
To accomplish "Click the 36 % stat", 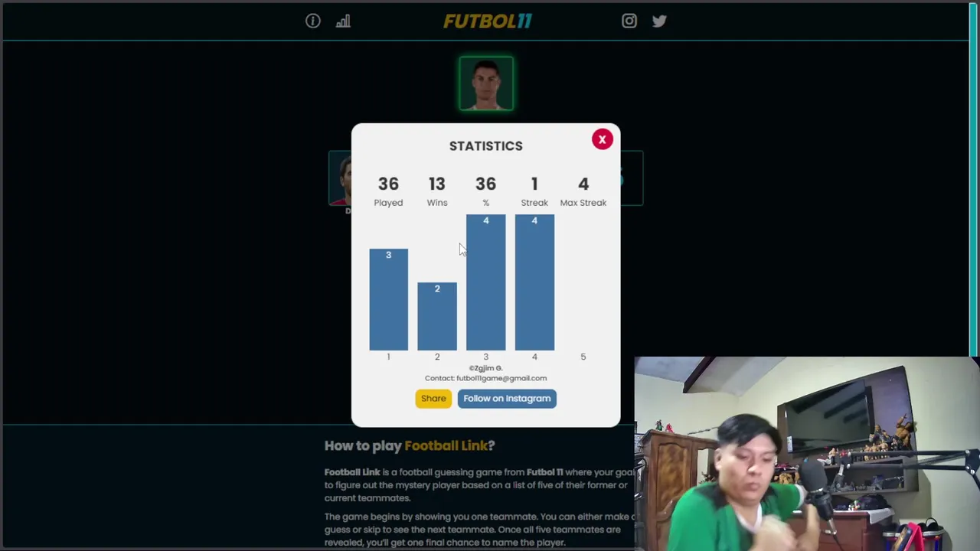I will click(x=485, y=191).
